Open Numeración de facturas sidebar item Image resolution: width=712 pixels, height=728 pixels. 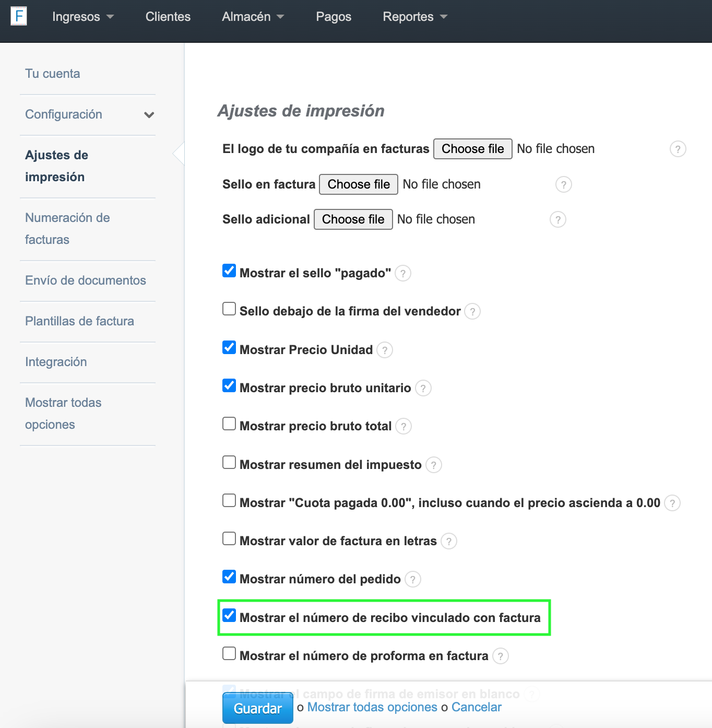pyautogui.click(x=67, y=229)
